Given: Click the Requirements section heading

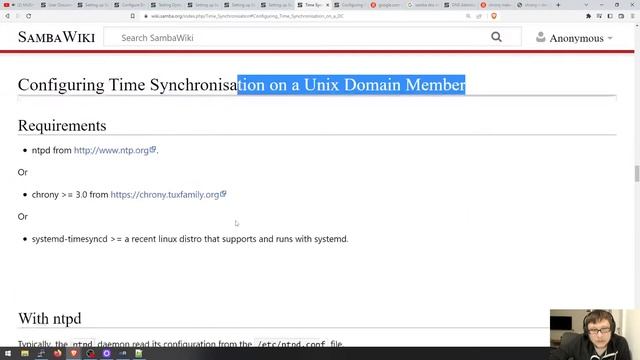Looking at the screenshot, I should [62, 126].
